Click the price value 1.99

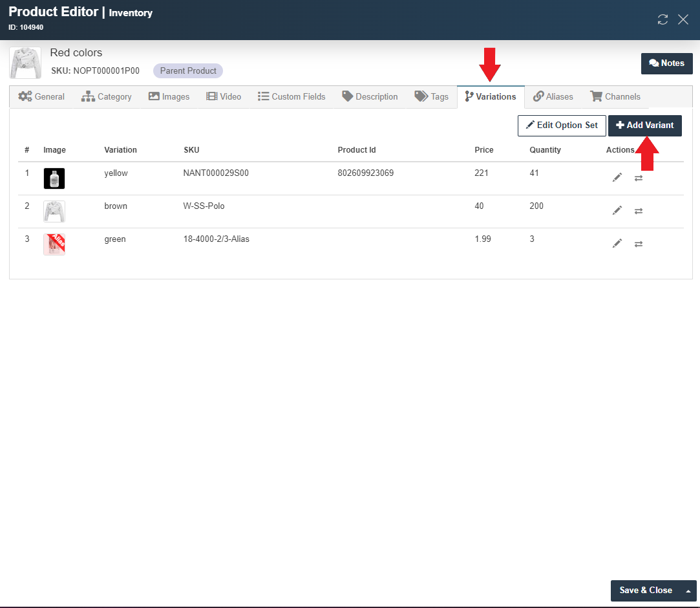click(x=483, y=239)
